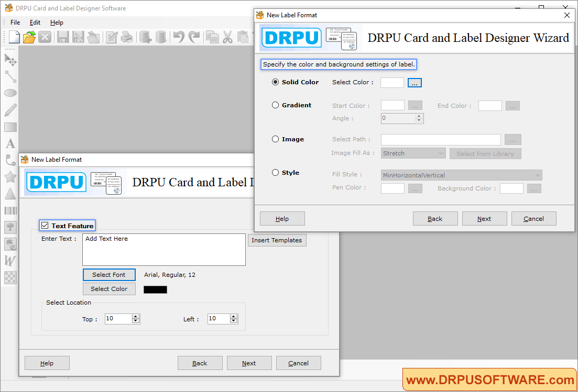Select the Line drawing tool
The width and height of the screenshot is (578, 392).
(x=10, y=76)
